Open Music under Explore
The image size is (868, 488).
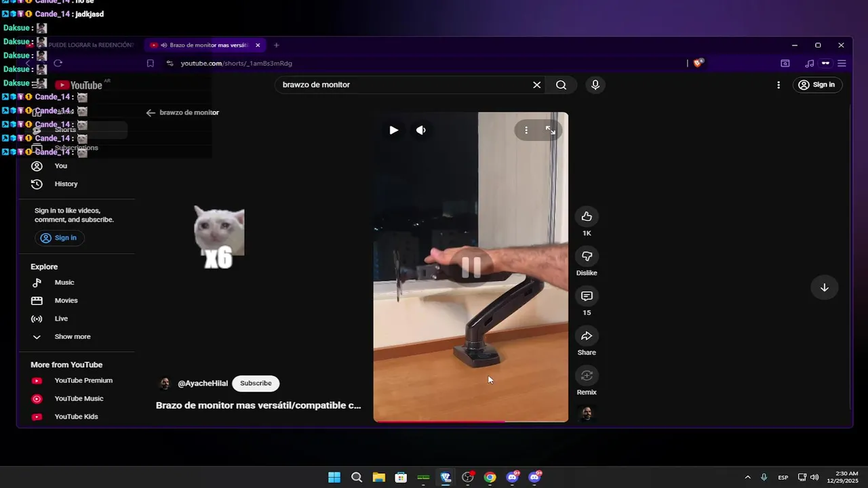pos(64,283)
